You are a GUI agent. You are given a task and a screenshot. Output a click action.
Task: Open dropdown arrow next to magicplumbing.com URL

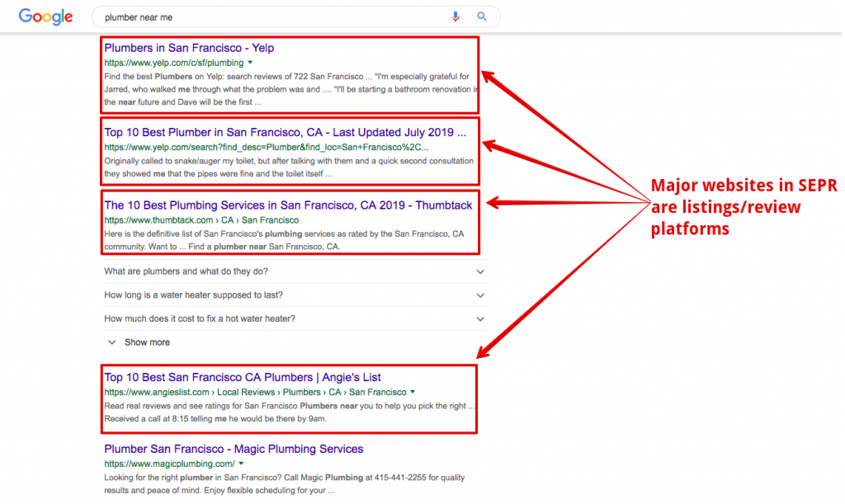pos(242,464)
